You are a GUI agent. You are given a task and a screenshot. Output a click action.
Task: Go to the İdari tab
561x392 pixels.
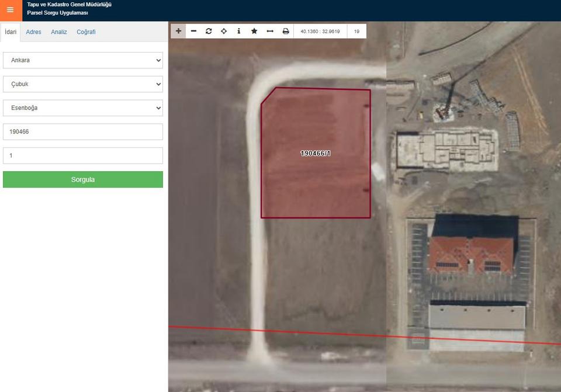(11, 32)
